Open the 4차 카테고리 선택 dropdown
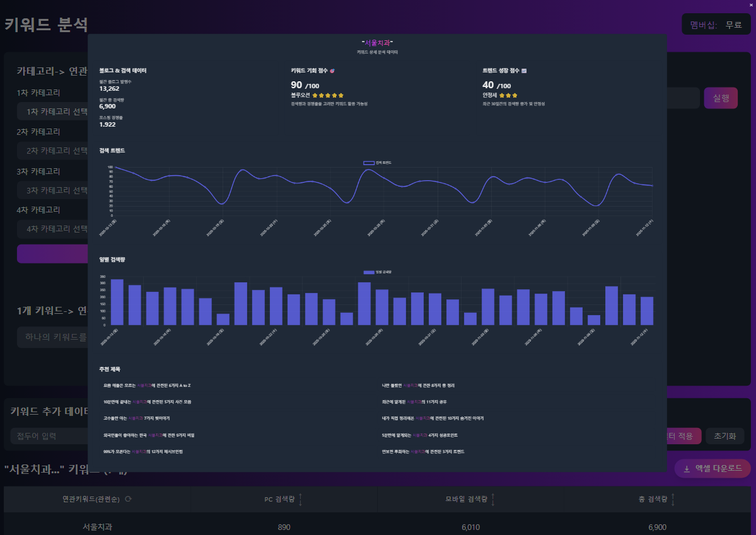This screenshot has width=756, height=535. pyautogui.click(x=54, y=229)
